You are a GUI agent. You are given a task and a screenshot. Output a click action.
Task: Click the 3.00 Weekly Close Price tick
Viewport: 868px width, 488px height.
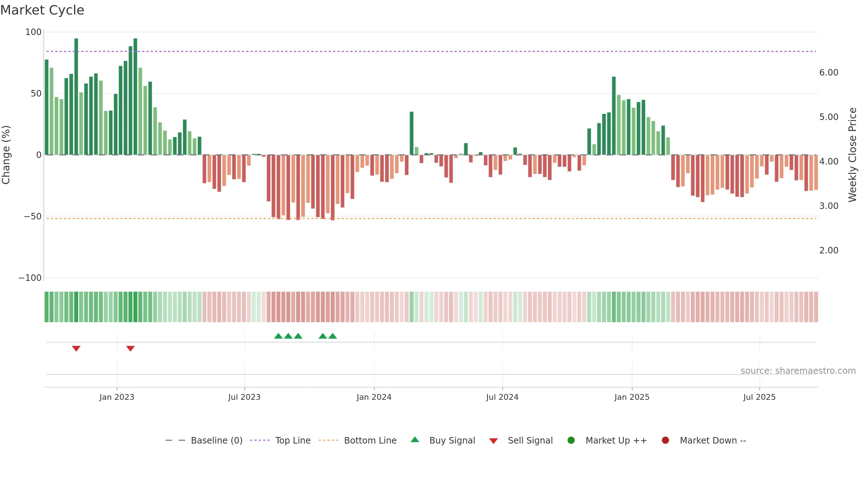coord(829,206)
